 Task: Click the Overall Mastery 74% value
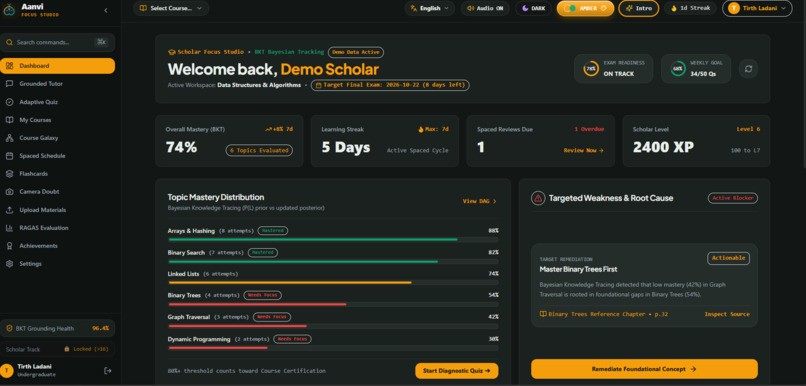pyautogui.click(x=181, y=148)
